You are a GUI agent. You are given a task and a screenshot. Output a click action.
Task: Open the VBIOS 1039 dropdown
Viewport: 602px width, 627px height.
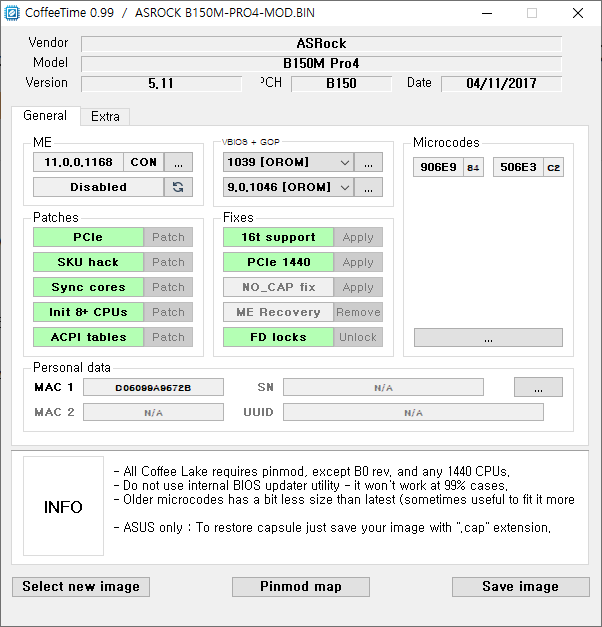[x=288, y=162]
